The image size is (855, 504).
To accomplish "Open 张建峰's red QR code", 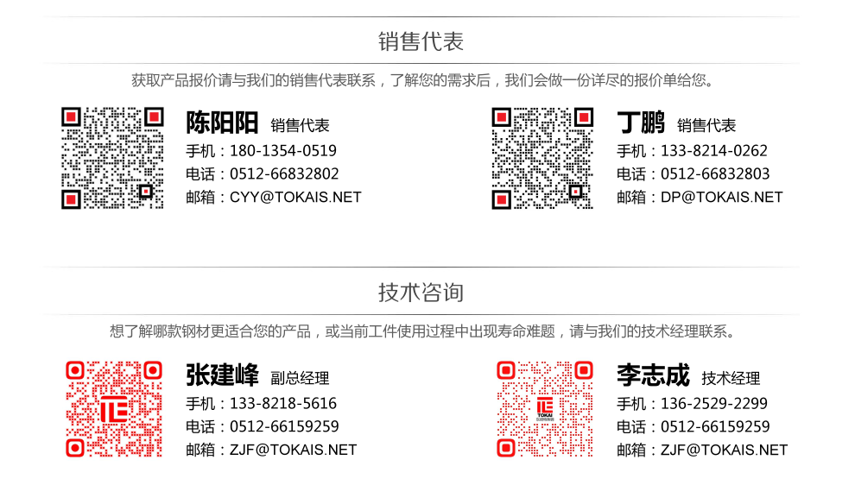I will (x=114, y=409).
